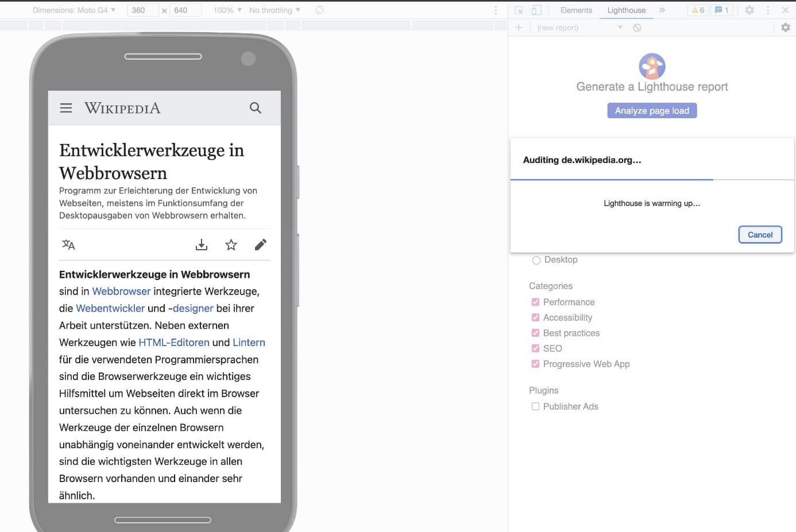Uncheck the Best practices category
796x532 pixels.
point(535,333)
